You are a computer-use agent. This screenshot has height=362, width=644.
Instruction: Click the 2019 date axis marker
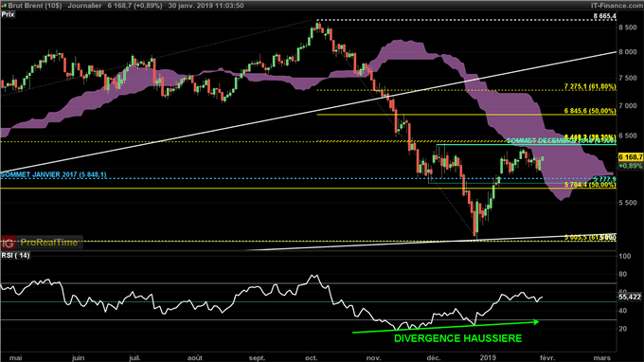(x=489, y=357)
